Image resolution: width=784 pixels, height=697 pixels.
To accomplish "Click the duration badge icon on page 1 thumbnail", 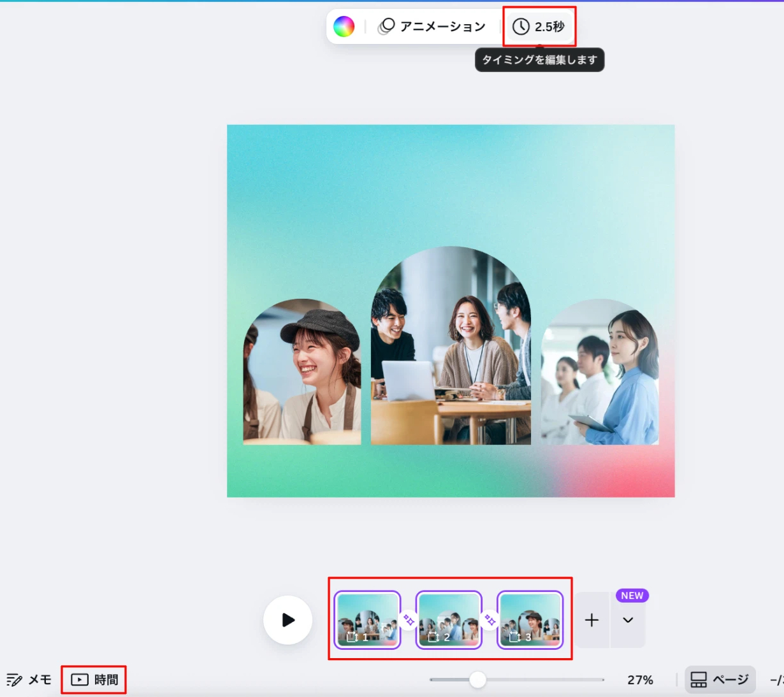I will tap(351, 637).
